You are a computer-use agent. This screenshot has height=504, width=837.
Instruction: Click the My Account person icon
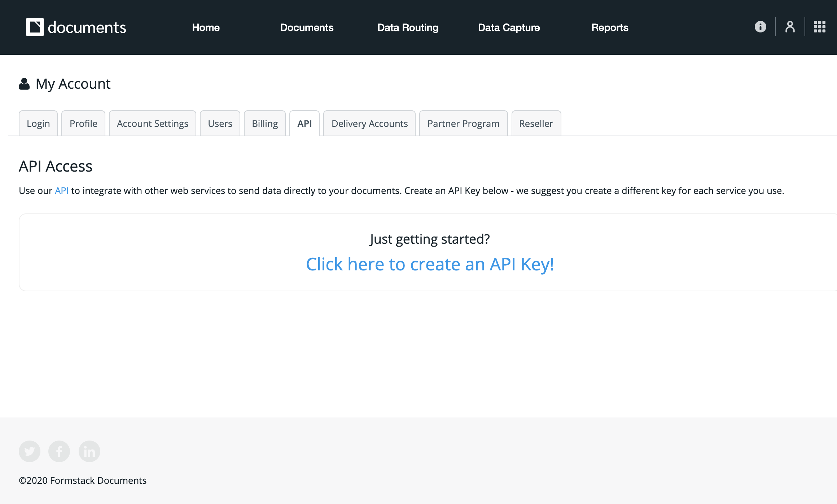point(24,83)
